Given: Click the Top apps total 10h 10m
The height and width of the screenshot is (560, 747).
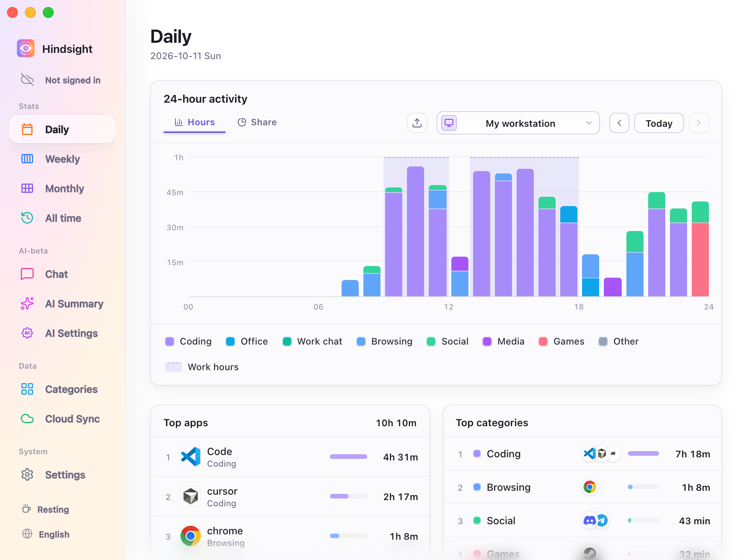Looking at the screenshot, I should 396,423.
